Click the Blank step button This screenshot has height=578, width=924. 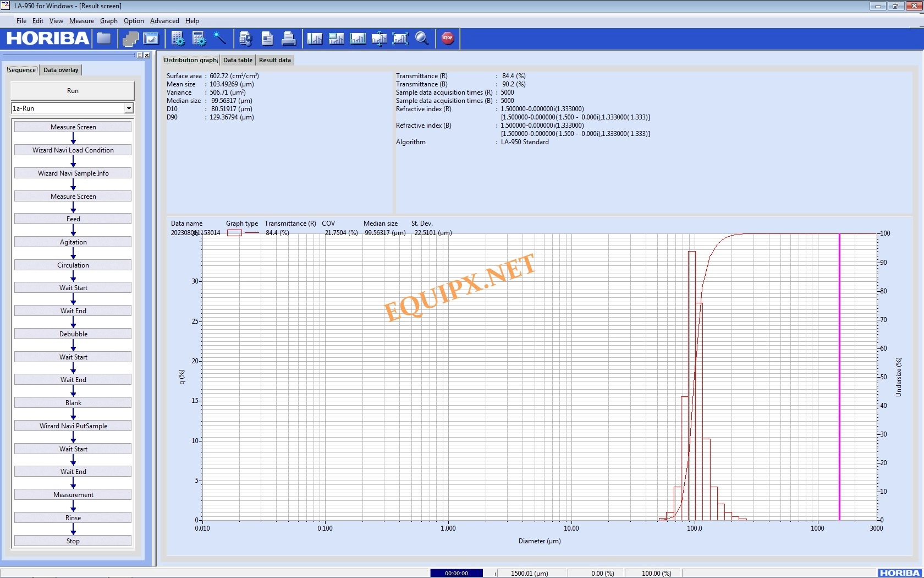(x=73, y=402)
